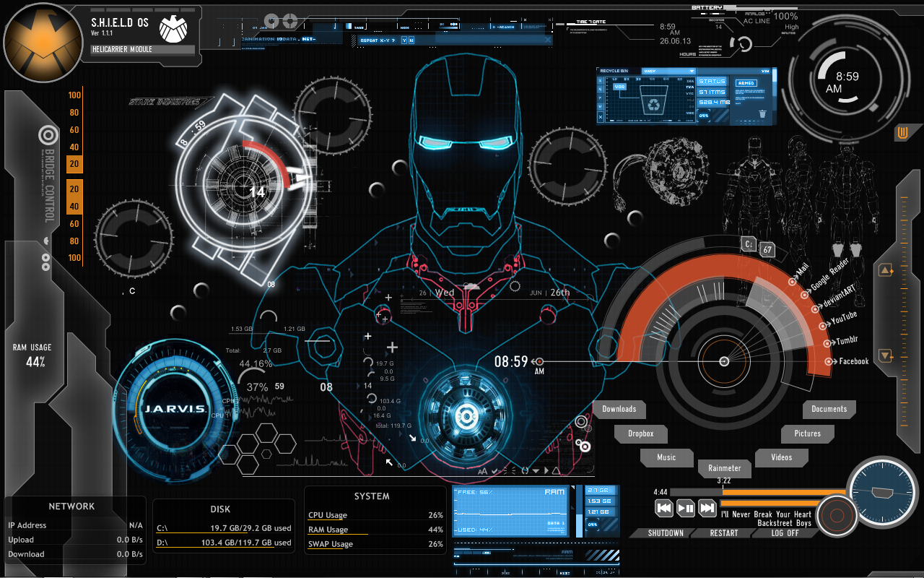This screenshot has width=924, height=578.
Task: Open the Documents folder shortcut
Action: (x=829, y=409)
